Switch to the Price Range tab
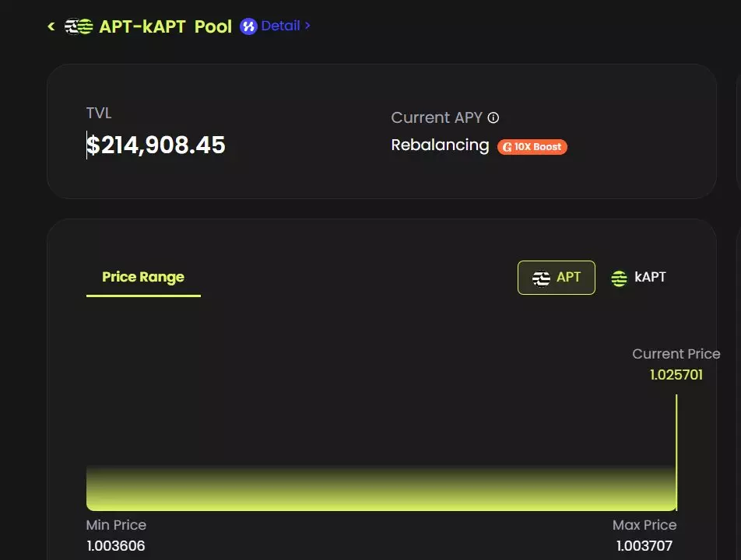This screenshot has height=560, width=741. (143, 278)
